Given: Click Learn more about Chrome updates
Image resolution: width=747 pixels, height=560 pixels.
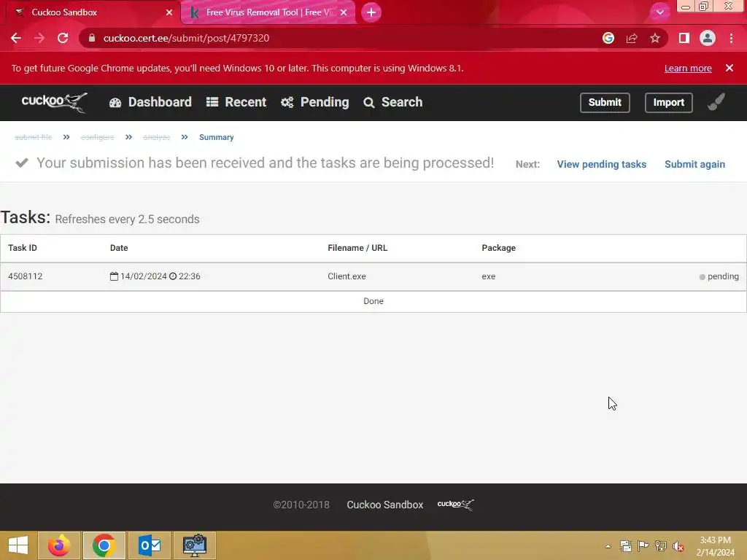Looking at the screenshot, I should pyautogui.click(x=688, y=68).
